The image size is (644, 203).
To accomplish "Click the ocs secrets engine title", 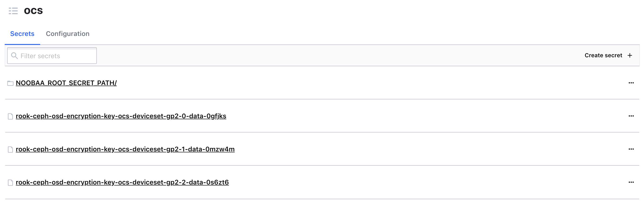I will [34, 11].
